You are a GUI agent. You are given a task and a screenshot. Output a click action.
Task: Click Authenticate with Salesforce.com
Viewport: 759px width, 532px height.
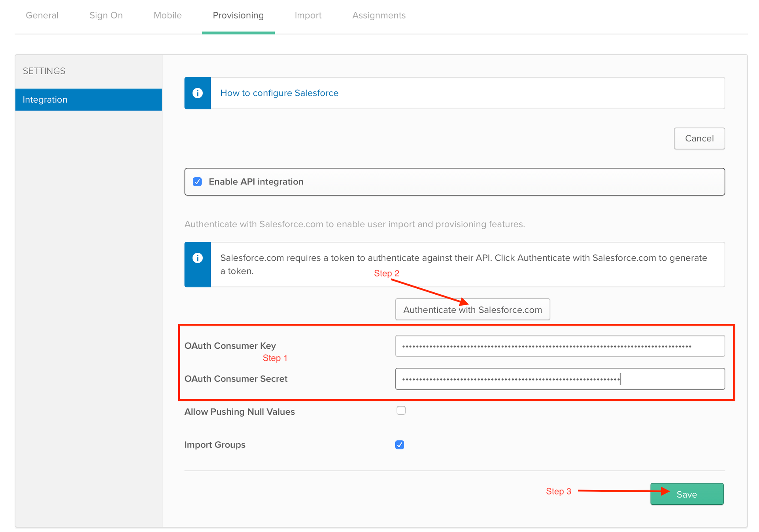coord(472,309)
